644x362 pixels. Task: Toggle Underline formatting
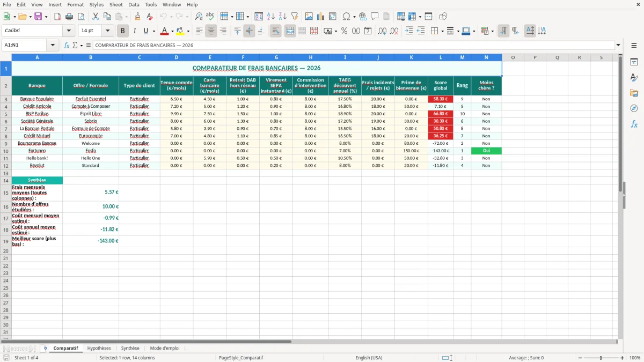click(145, 31)
